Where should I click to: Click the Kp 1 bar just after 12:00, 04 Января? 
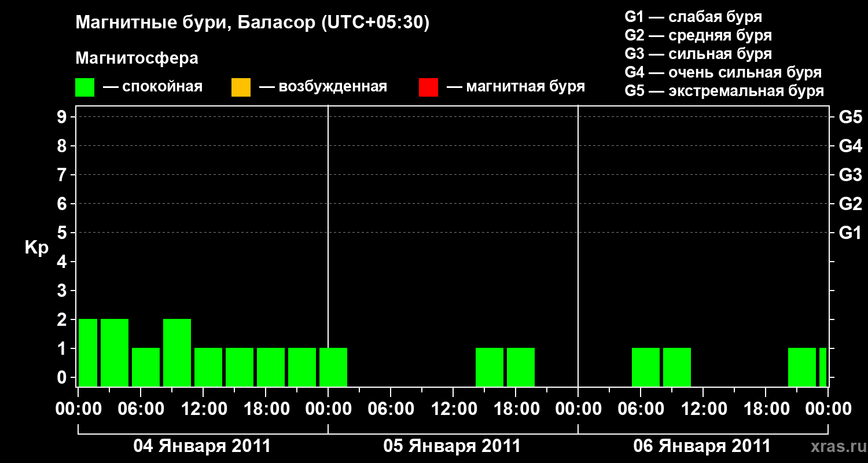(x=208, y=367)
